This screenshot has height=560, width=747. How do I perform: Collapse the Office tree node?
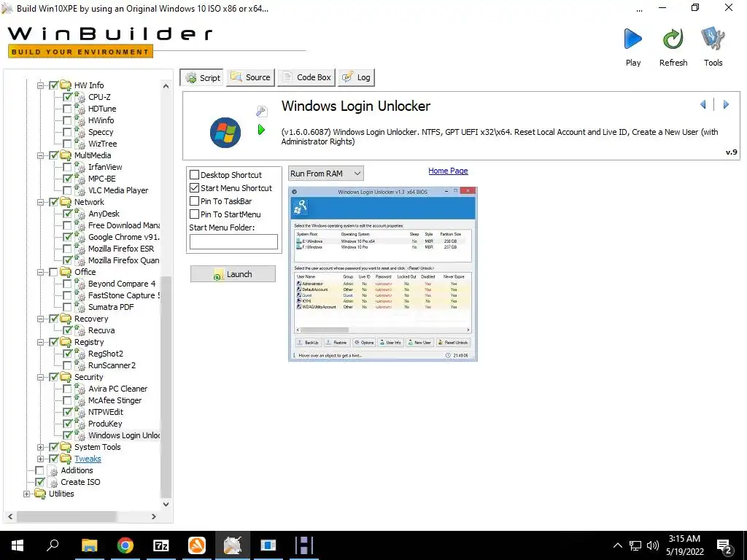click(41, 273)
